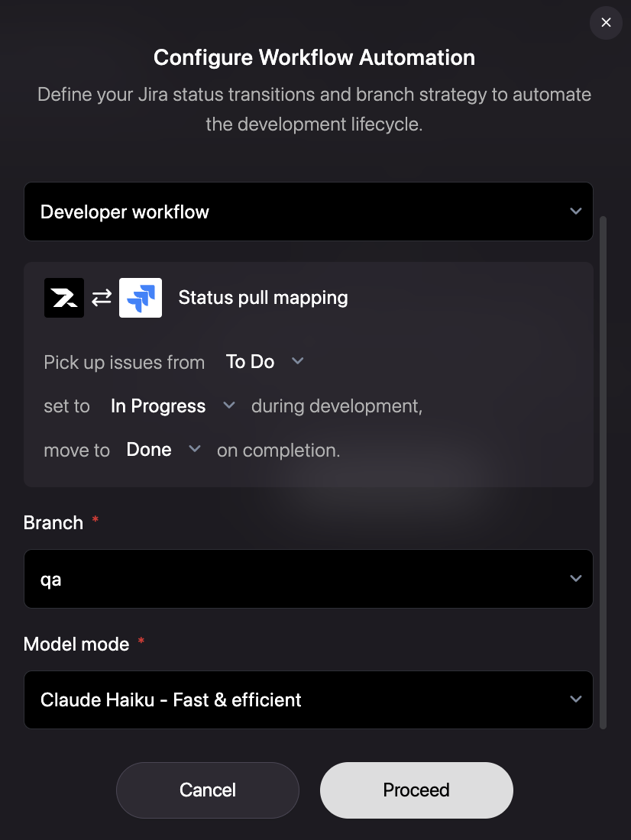The height and width of the screenshot is (840, 631).
Task: Expand the In Progress status dropdown
Action: pos(173,406)
